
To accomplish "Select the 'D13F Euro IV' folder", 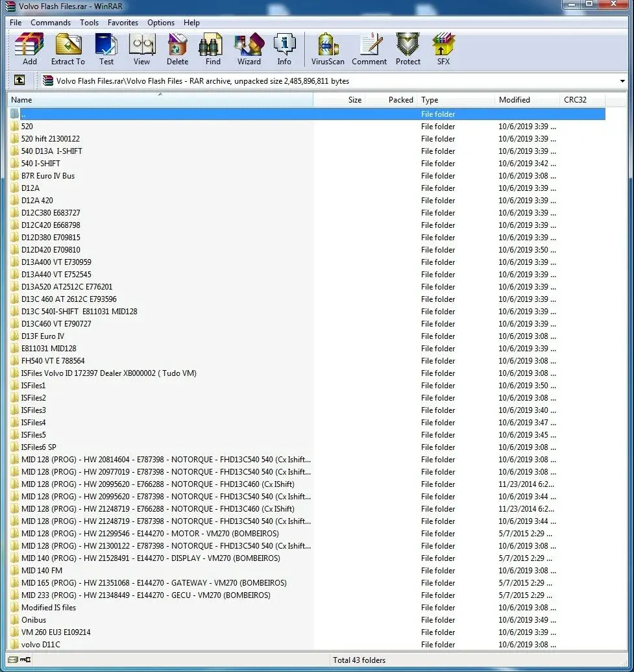I will click(307, 336).
